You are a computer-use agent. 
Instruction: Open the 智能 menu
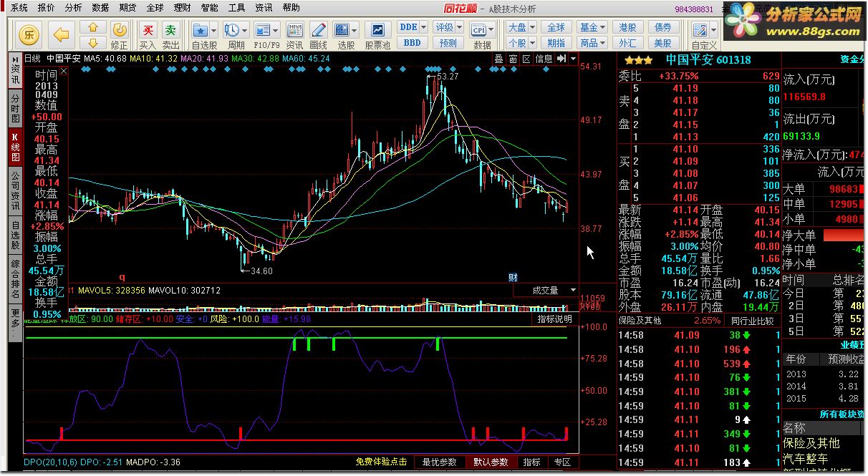209,8
